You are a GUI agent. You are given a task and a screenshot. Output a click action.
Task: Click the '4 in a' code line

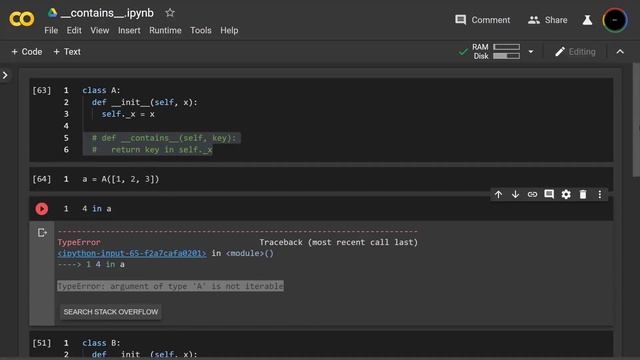[x=97, y=209]
